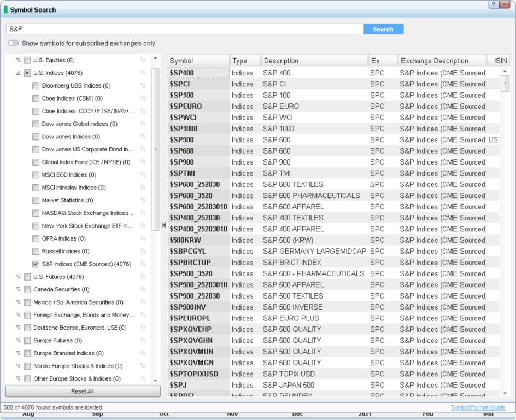Viewport: 516px width, 420px height.
Task: Select the $SPJ symbol row
Action: click(x=333, y=385)
